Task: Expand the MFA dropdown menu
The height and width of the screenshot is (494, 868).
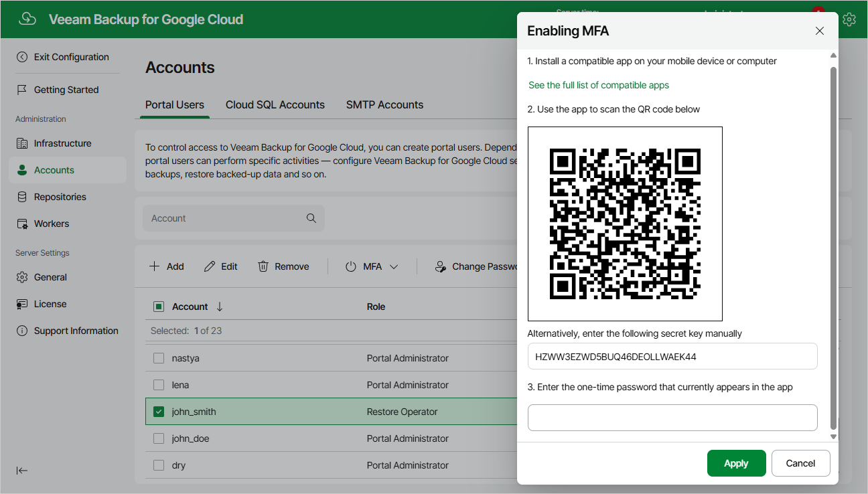Action: (x=372, y=266)
